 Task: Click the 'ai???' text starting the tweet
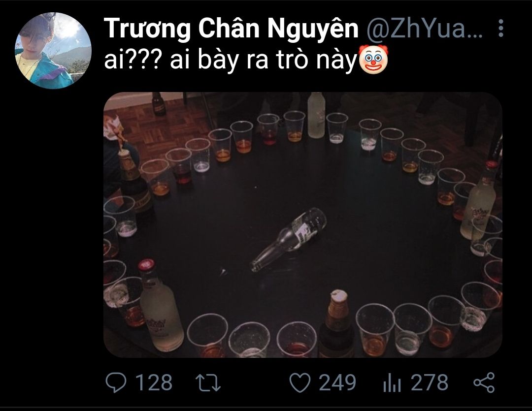132,61
